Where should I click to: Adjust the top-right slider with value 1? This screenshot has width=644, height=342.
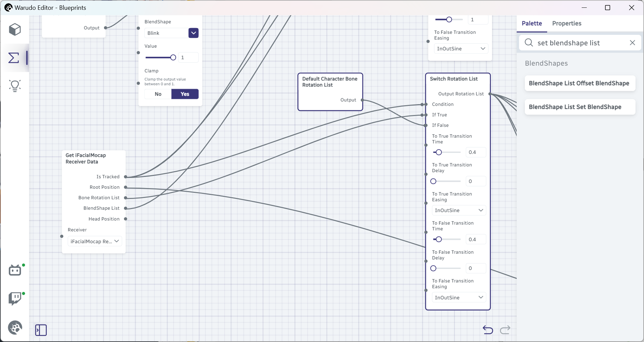coord(449,20)
